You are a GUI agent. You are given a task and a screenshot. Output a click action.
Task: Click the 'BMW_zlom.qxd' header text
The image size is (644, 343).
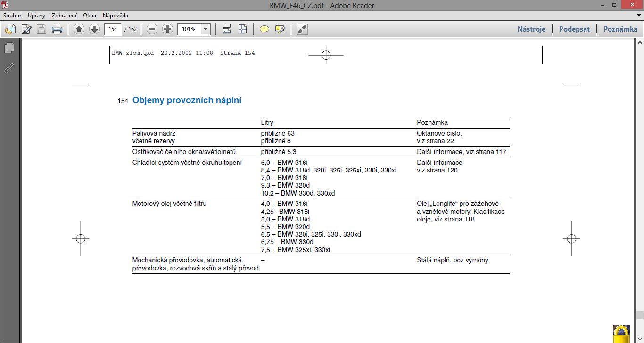click(x=132, y=53)
